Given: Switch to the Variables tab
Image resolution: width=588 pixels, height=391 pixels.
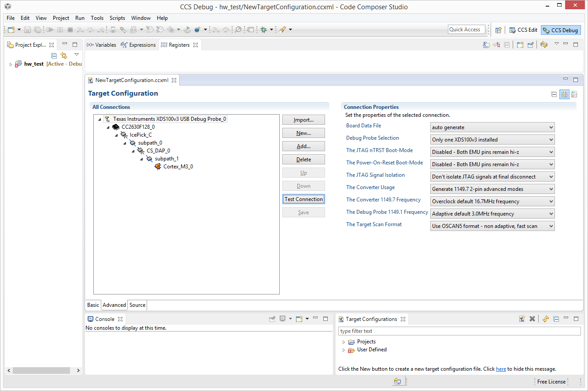Looking at the screenshot, I should (x=101, y=45).
